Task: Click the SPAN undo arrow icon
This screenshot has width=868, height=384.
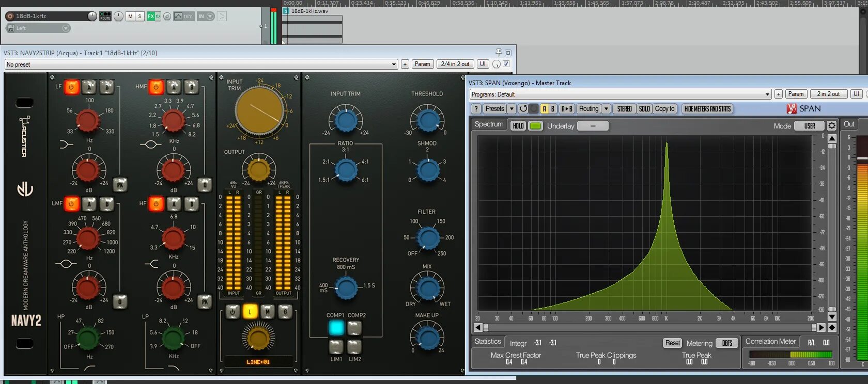Action: coord(523,109)
